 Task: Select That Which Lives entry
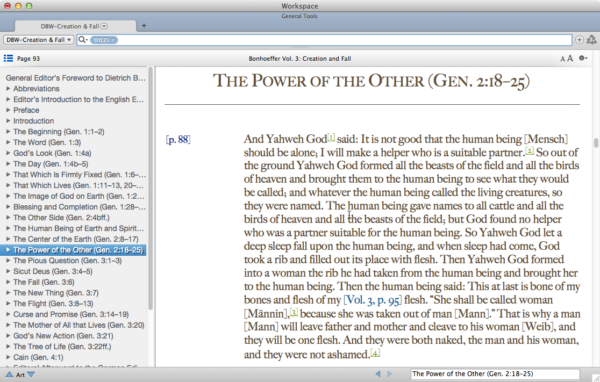(x=78, y=185)
